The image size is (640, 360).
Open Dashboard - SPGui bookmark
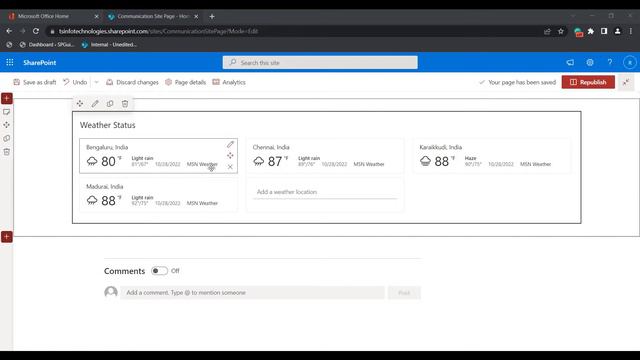(47, 44)
